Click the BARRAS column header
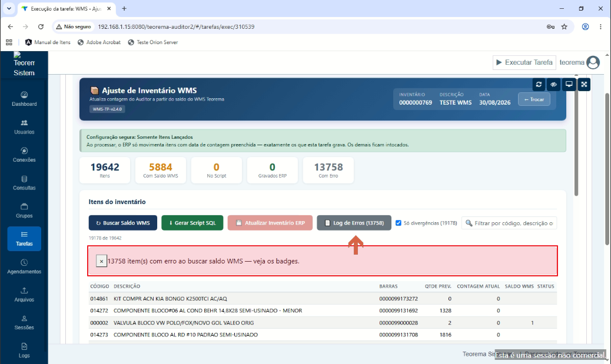The image size is (611, 364). (x=388, y=286)
